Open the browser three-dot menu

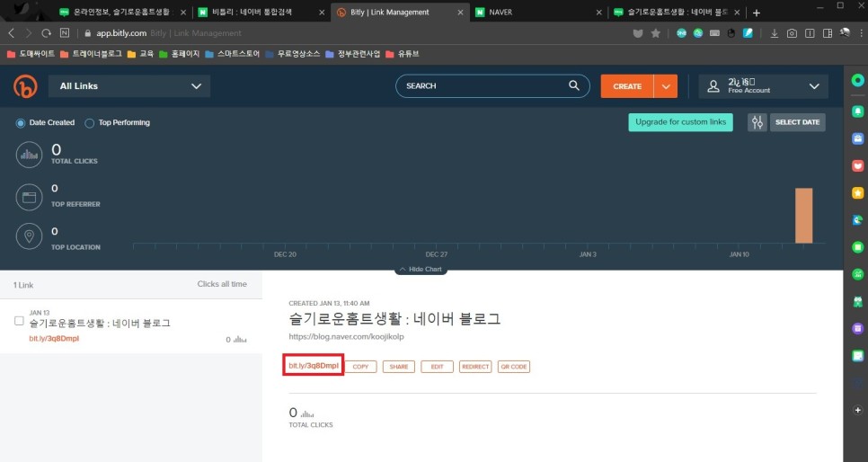[862, 33]
